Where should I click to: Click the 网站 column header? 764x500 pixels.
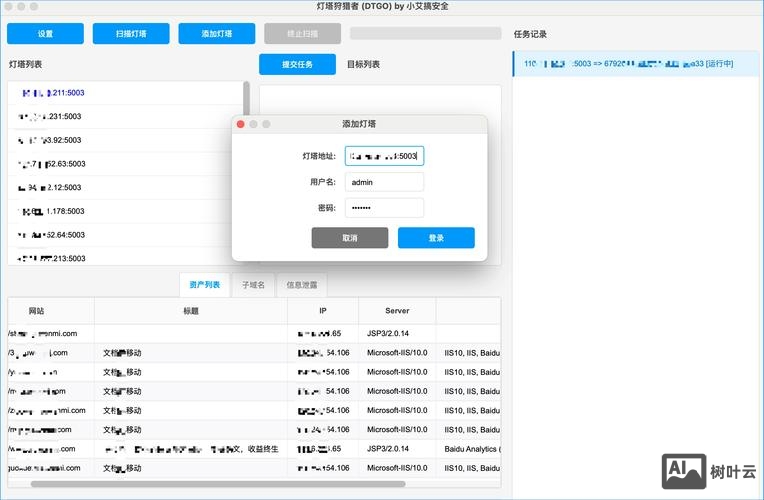[x=51, y=311]
